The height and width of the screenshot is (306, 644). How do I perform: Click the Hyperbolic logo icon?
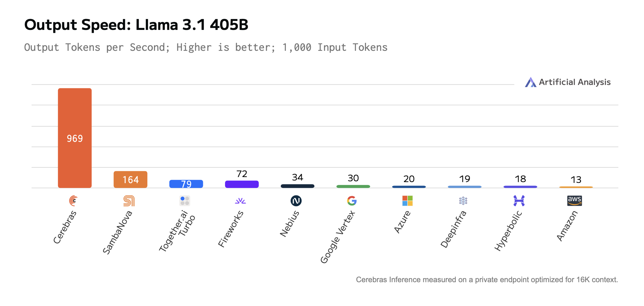point(519,201)
